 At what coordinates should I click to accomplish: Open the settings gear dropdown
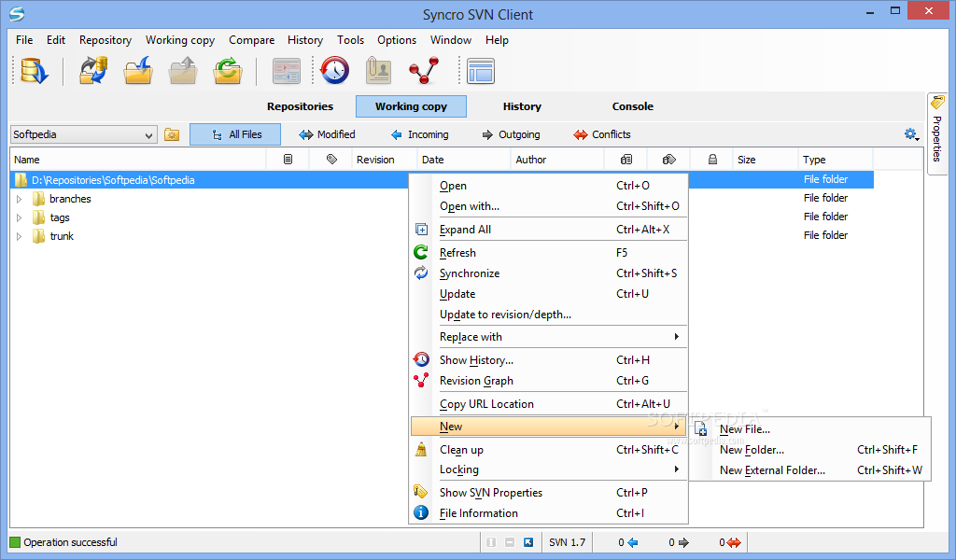tap(911, 134)
